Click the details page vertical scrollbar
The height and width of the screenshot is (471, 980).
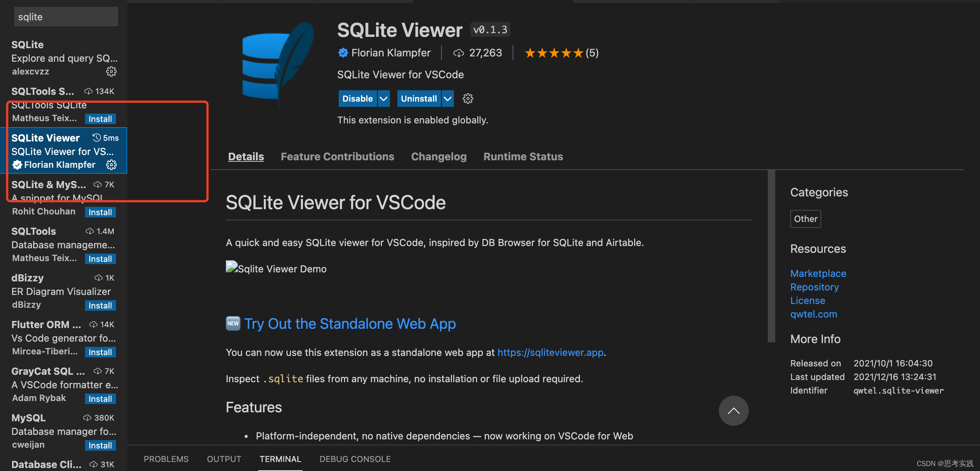771,257
